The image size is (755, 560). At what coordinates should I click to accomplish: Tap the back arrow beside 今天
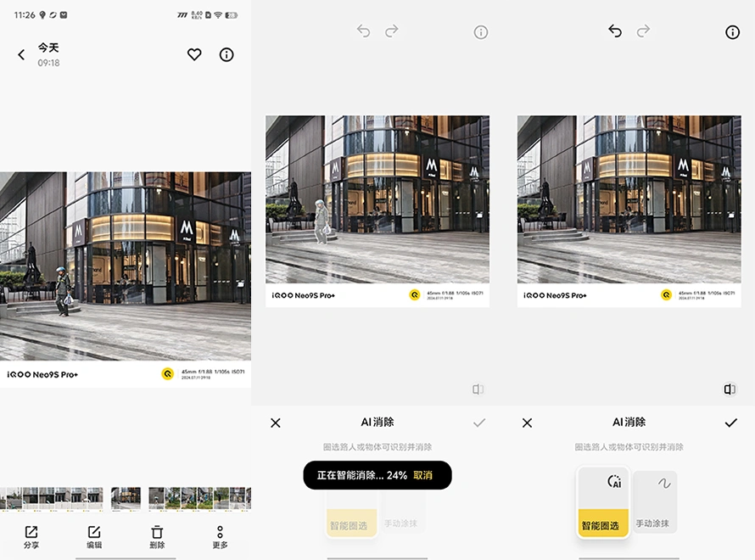point(21,54)
